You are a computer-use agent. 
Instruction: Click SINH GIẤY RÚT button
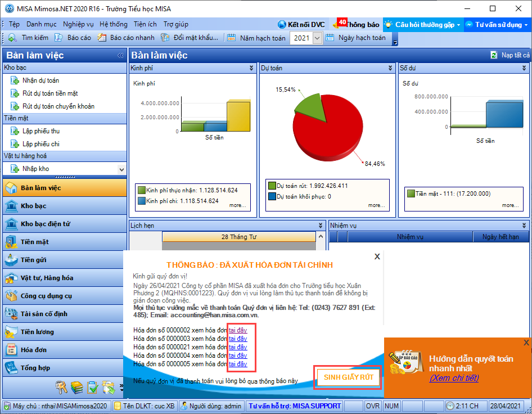pos(348,377)
